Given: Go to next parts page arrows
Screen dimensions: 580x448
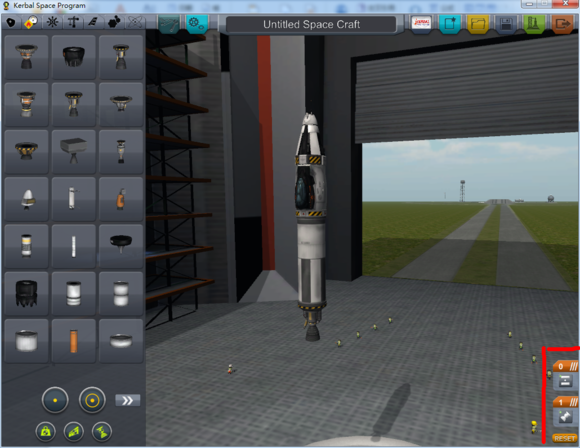Looking at the screenshot, I should click(128, 400).
